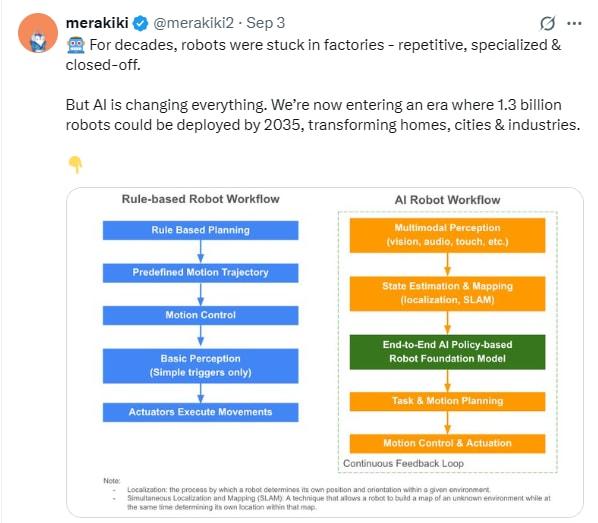Click the green Robot Foundation Model box
The width and height of the screenshot is (598, 523).
click(447, 352)
